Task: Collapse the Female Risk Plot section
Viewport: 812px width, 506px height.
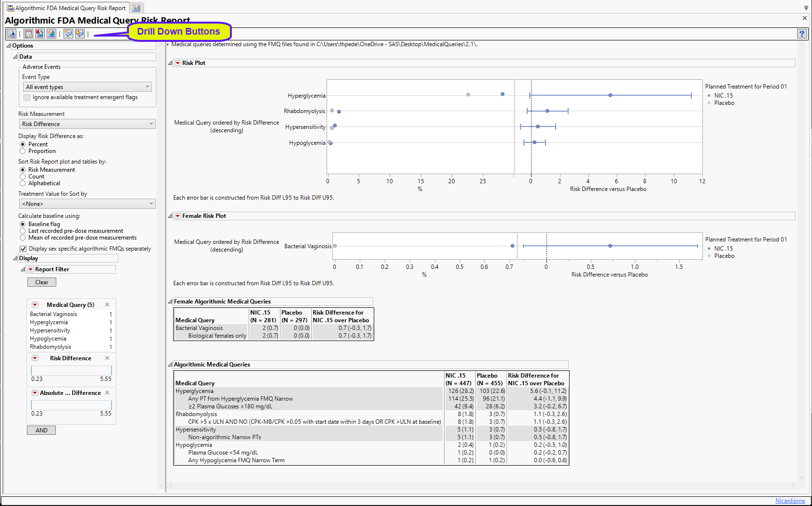Action: [170, 216]
